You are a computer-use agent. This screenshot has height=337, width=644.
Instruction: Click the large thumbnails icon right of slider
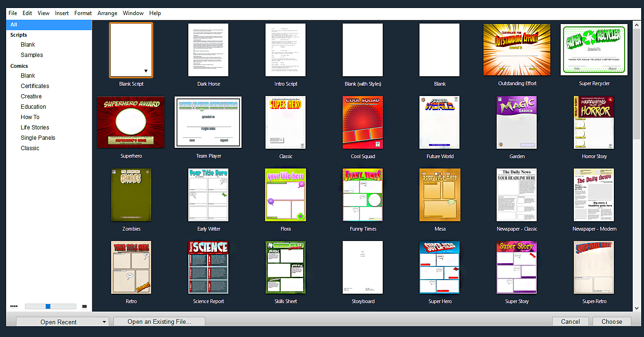85,306
